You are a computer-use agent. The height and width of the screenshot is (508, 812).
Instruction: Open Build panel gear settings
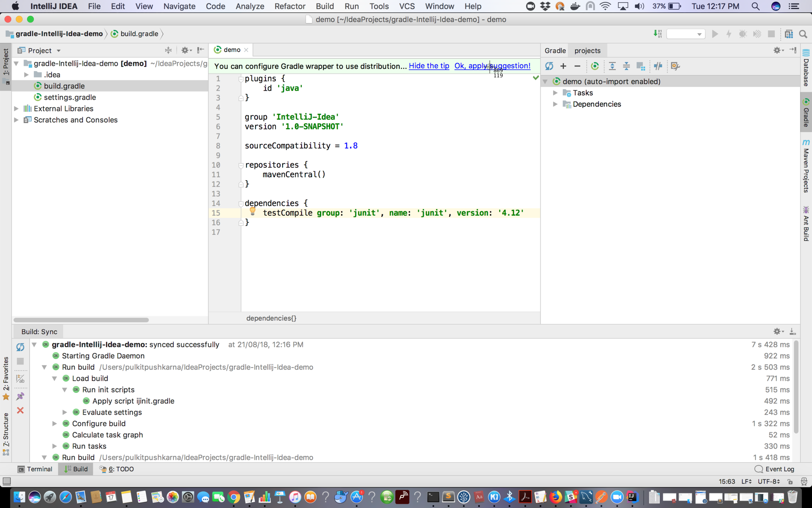click(x=778, y=332)
